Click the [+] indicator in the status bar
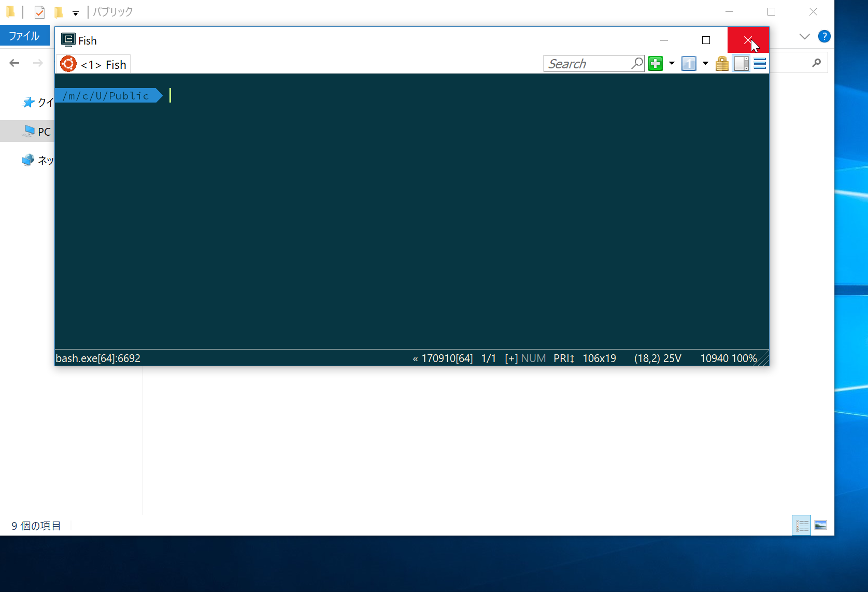The image size is (868, 592). point(511,358)
